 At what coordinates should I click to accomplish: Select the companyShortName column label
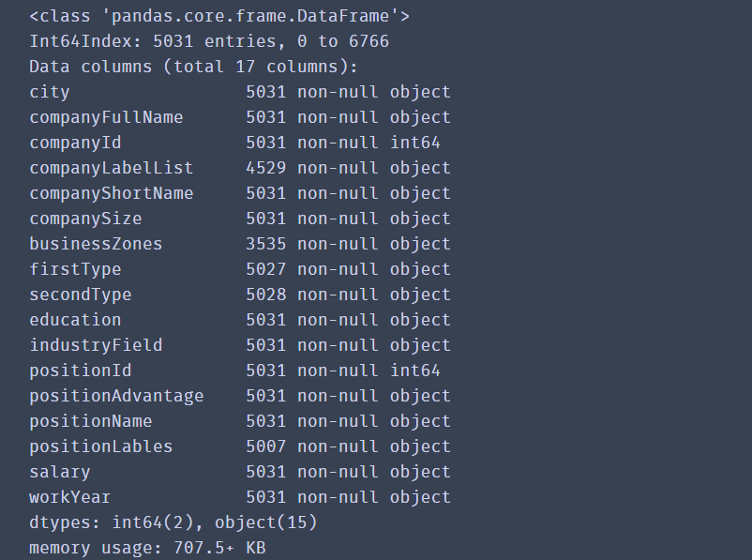pyautogui.click(x=112, y=193)
